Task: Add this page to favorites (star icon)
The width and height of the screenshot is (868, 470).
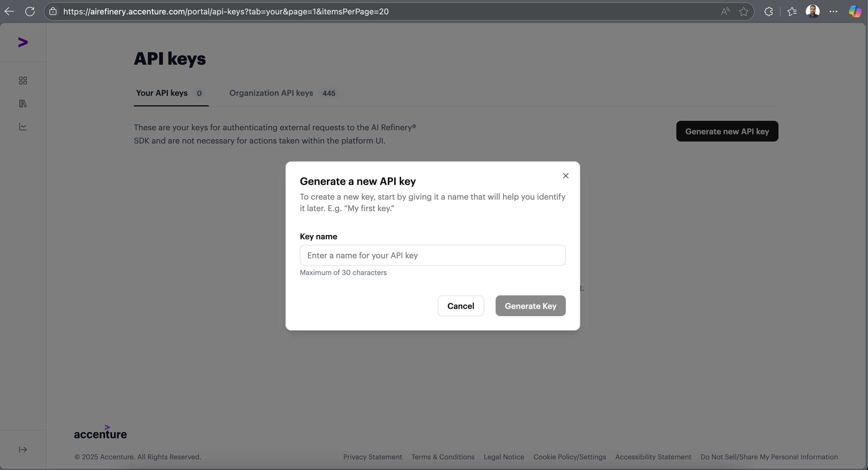Action: coord(744,12)
